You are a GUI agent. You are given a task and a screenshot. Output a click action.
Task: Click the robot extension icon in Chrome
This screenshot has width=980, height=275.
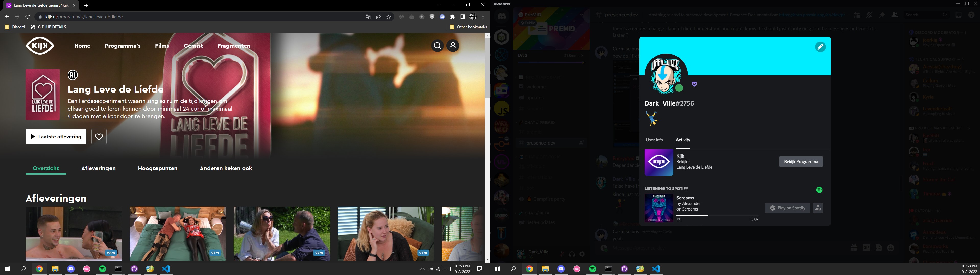point(412,17)
